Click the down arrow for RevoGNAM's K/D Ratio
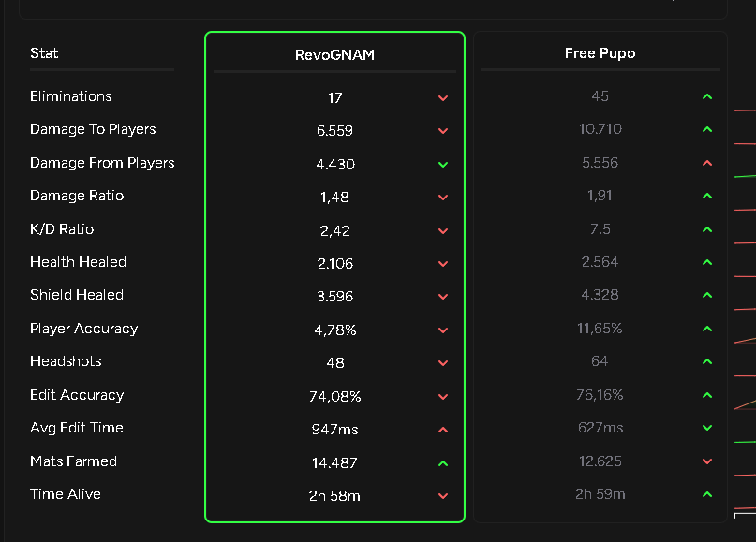This screenshot has width=756, height=542. [x=442, y=230]
